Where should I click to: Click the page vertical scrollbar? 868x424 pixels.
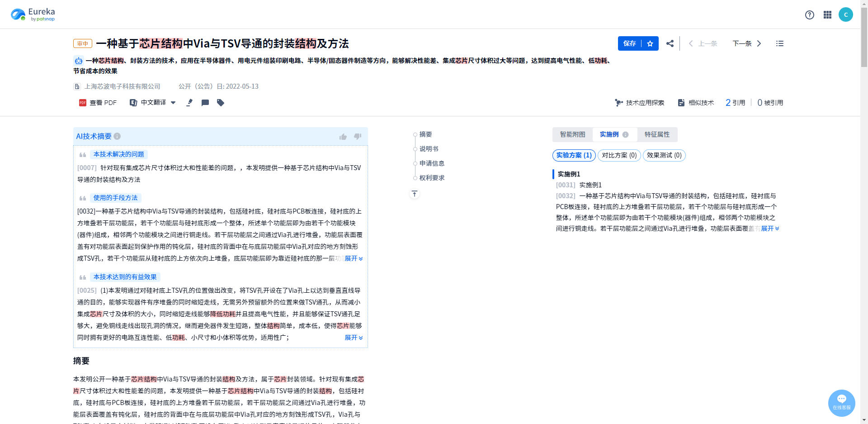864,212
